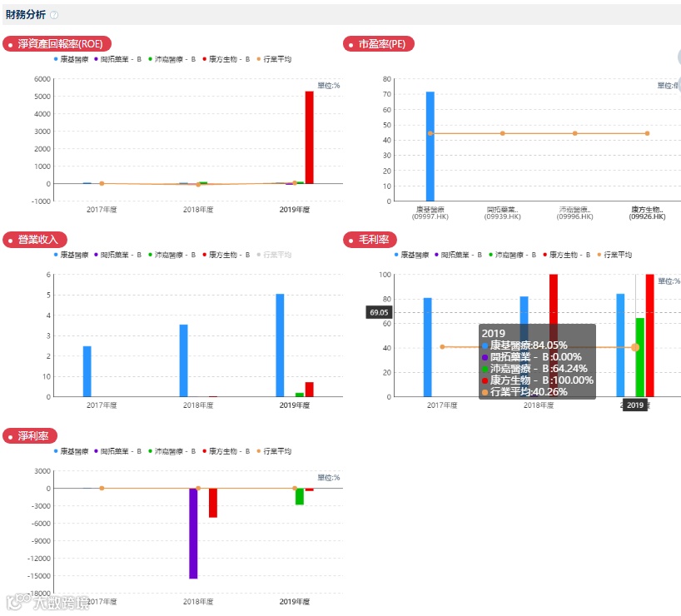The height and width of the screenshot is (616, 681).
Task: Click the 2019年度 axis label in 營業收入 chart
Action: point(295,405)
